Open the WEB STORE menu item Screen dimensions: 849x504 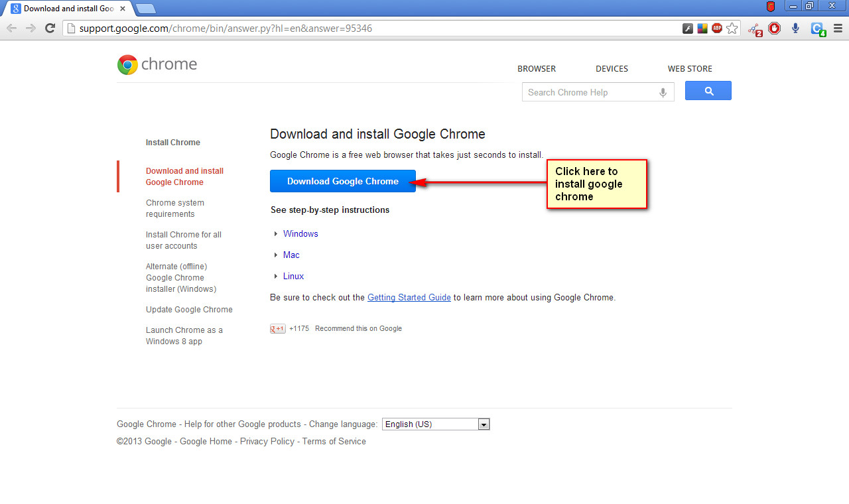click(x=690, y=69)
